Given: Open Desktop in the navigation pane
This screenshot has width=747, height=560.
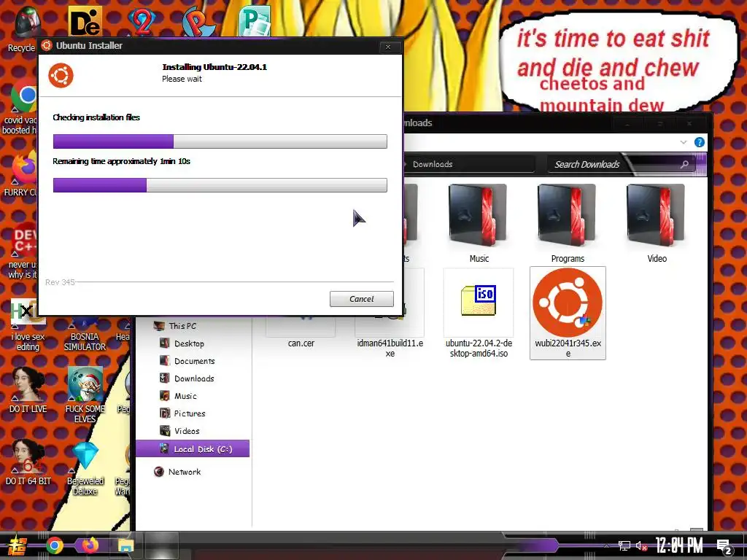Looking at the screenshot, I should point(189,343).
